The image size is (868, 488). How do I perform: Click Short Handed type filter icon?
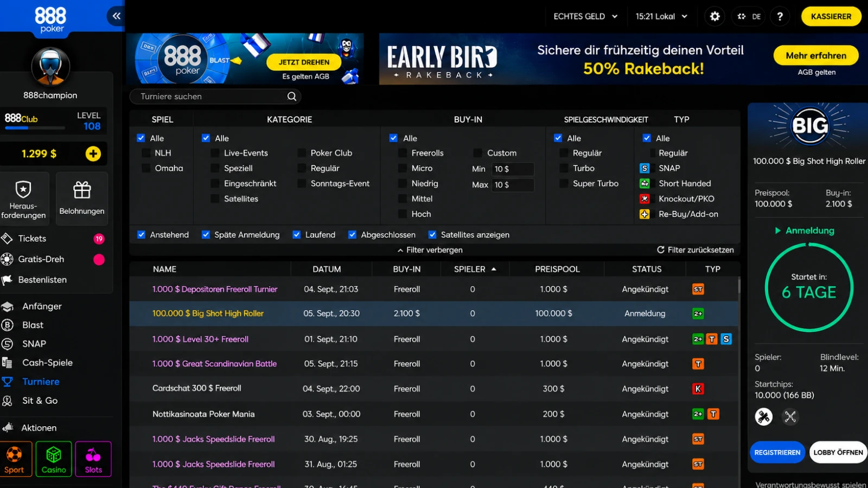click(644, 184)
